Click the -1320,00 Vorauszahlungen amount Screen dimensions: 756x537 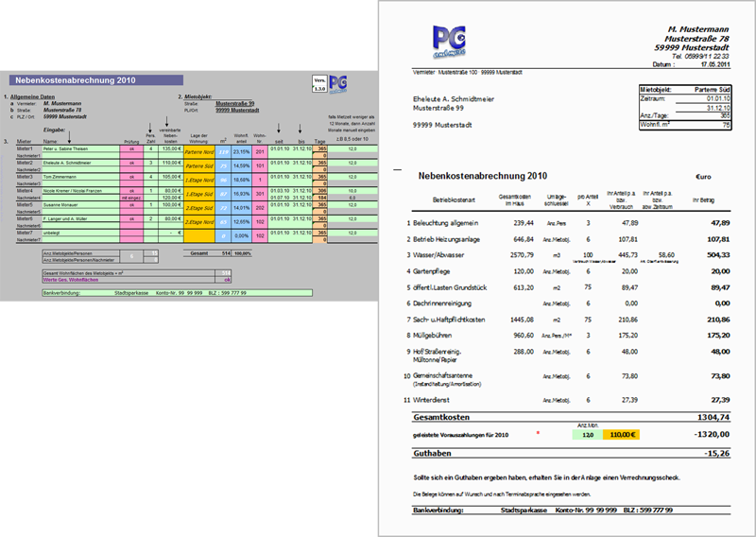pyautogui.click(x=713, y=434)
